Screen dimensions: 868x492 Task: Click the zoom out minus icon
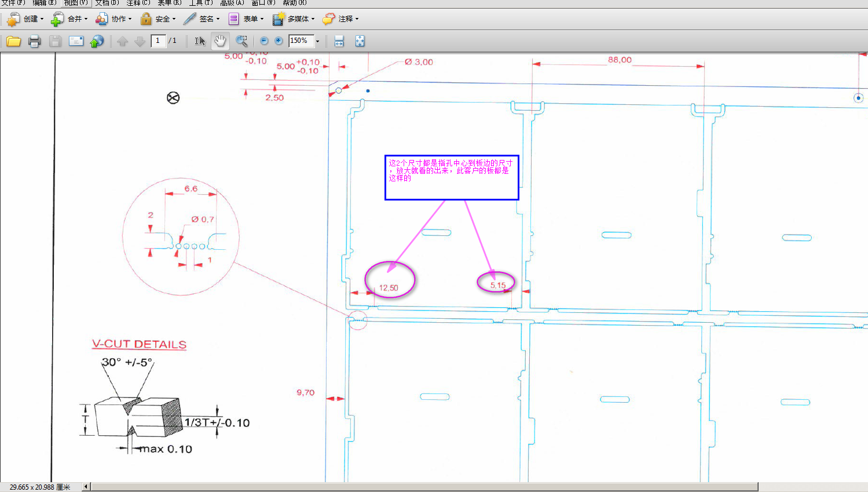264,41
